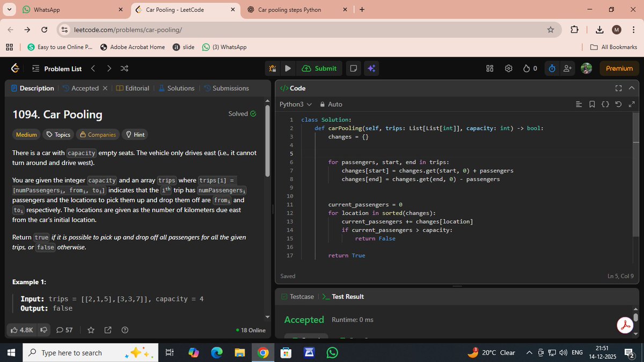This screenshot has width=644, height=362.
Task: Open the 57 comments
Action: point(64,330)
